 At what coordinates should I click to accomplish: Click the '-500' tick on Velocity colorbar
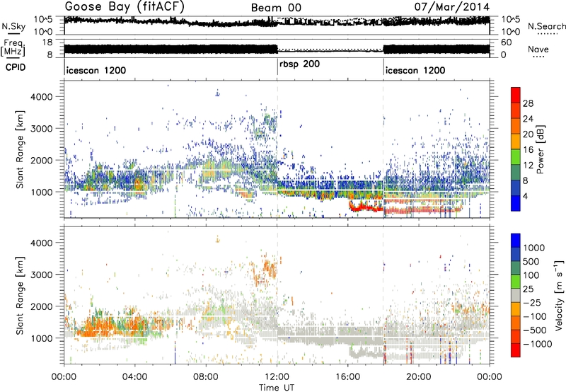tap(535, 330)
